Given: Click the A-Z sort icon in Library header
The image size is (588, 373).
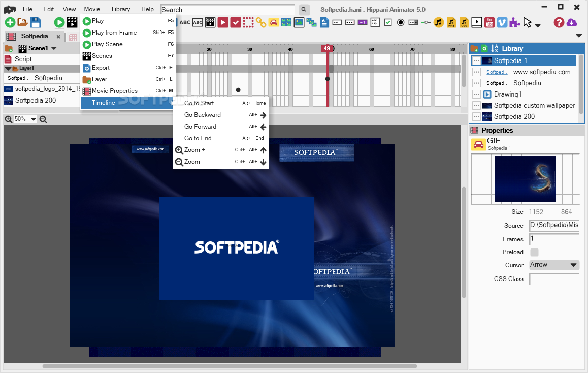Looking at the screenshot, I should coord(495,48).
